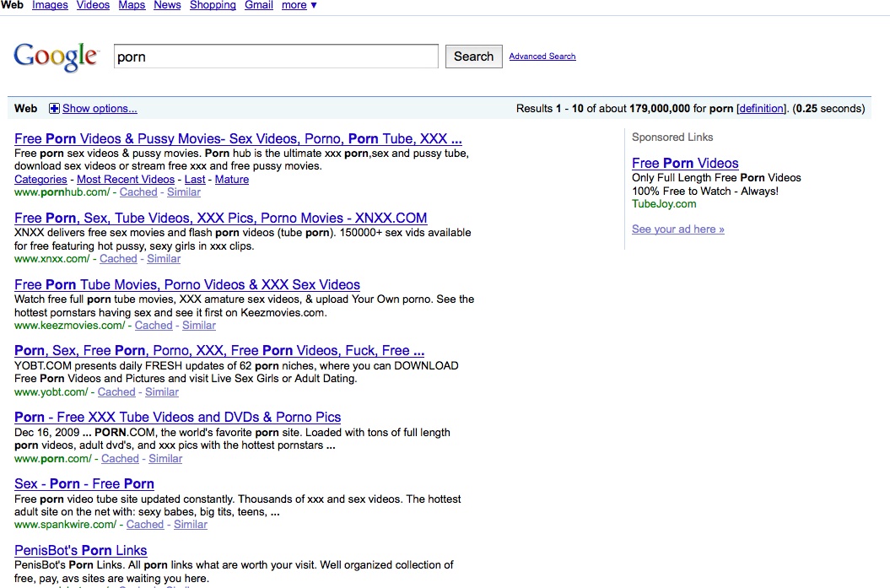This screenshot has width=890, height=588.
Task: Click See your ad here link
Action: (677, 229)
